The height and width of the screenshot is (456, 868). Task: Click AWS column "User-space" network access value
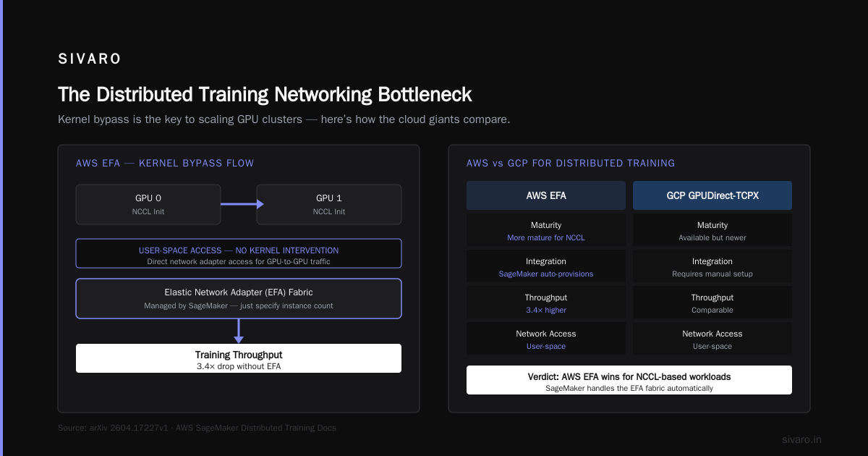[x=546, y=346]
